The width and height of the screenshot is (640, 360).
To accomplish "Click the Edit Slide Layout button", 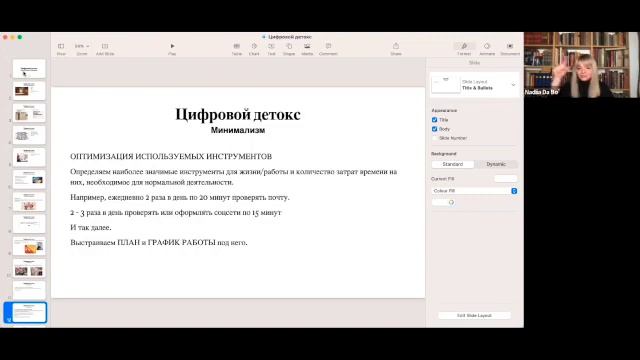I will tap(474, 316).
